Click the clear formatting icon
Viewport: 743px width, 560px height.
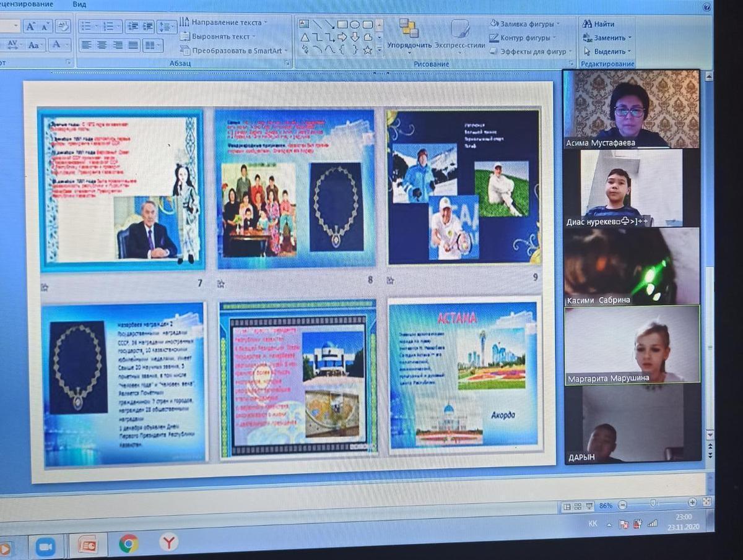pos(63,26)
